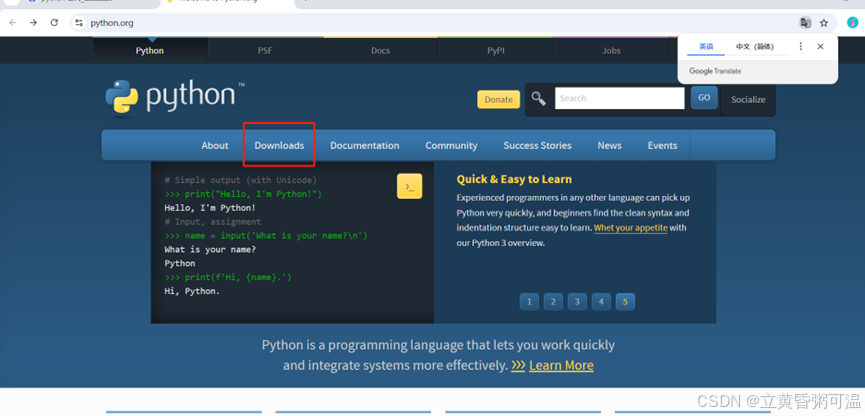This screenshot has width=865, height=416.
Task: Open the browser profile avatar
Action: click(x=852, y=23)
